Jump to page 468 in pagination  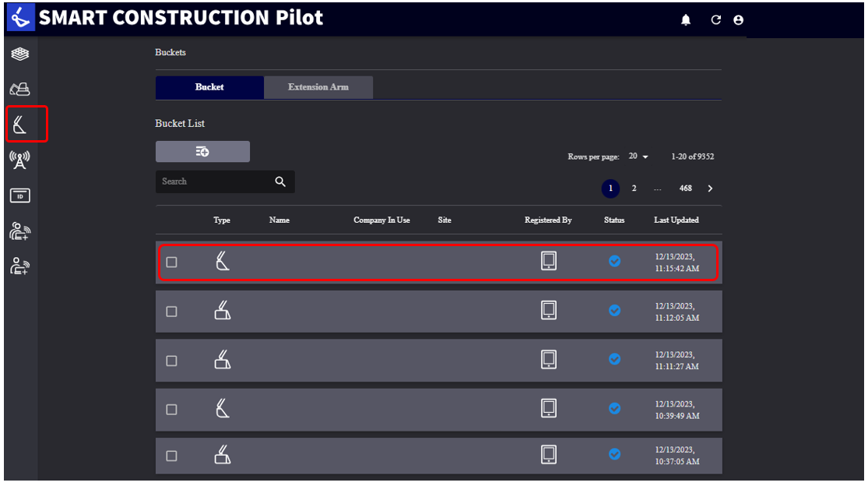point(685,188)
